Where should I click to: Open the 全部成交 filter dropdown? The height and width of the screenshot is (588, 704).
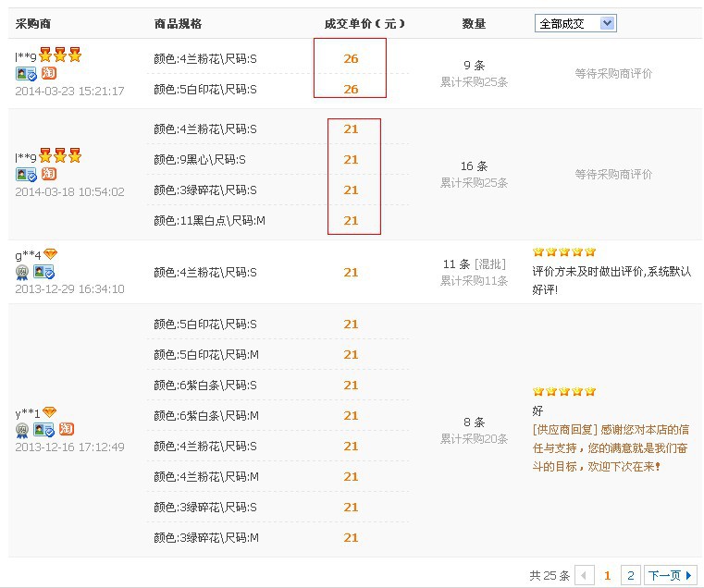click(575, 23)
